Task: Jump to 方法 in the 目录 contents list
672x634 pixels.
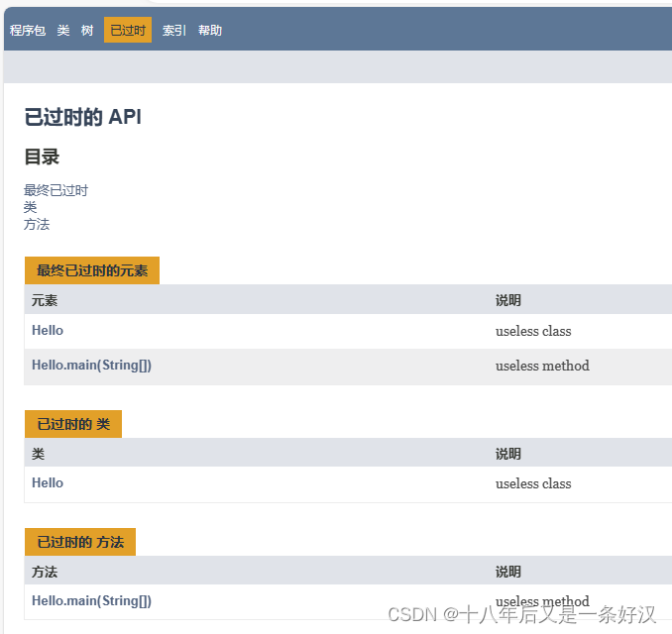Action: coord(37,225)
